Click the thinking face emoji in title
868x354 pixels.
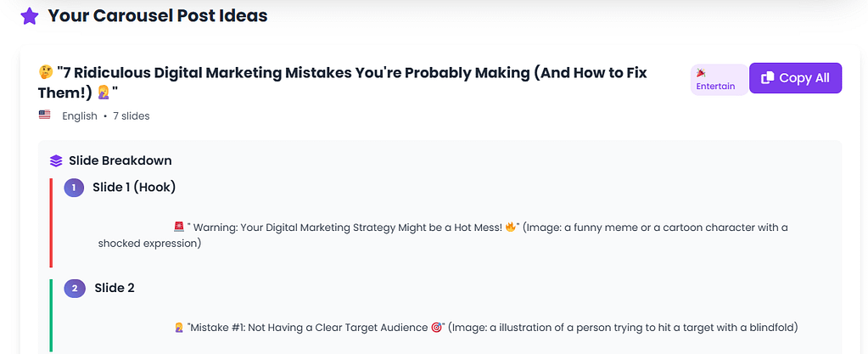click(x=46, y=73)
